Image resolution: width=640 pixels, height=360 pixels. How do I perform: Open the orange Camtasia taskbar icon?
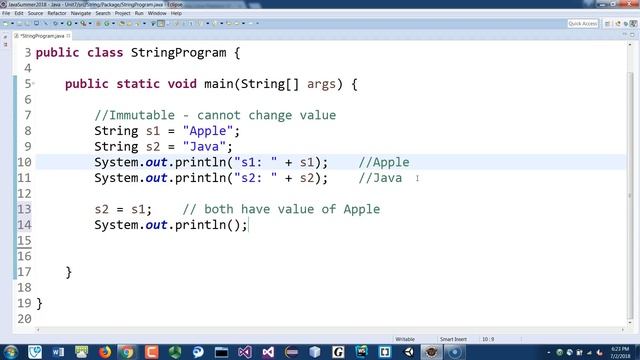151,352
